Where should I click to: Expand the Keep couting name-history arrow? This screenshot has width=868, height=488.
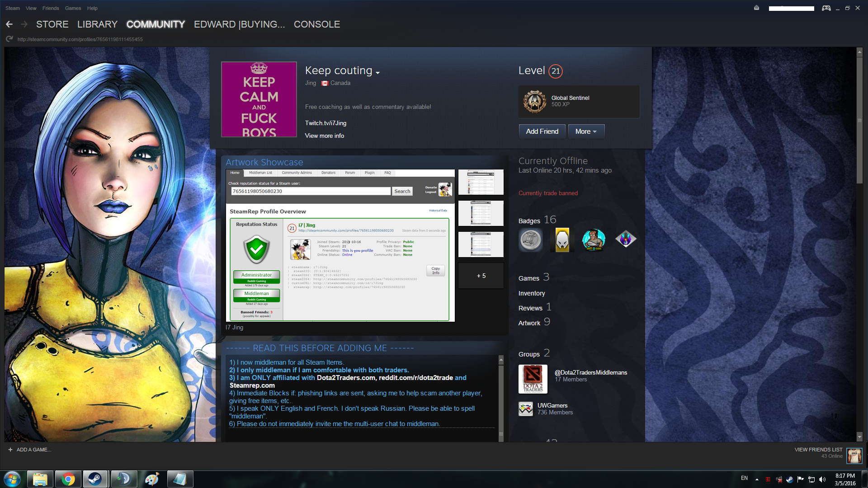tap(378, 72)
